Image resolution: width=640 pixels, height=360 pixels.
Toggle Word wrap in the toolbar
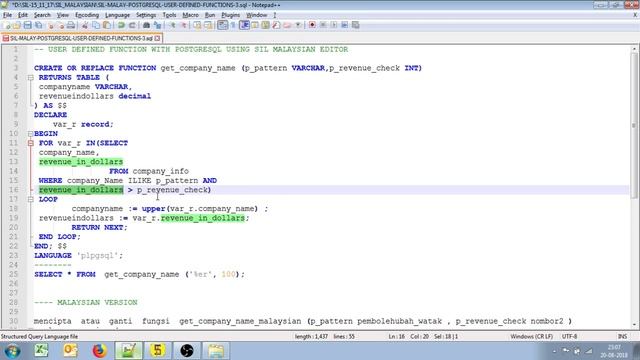pyautogui.click(x=222, y=25)
